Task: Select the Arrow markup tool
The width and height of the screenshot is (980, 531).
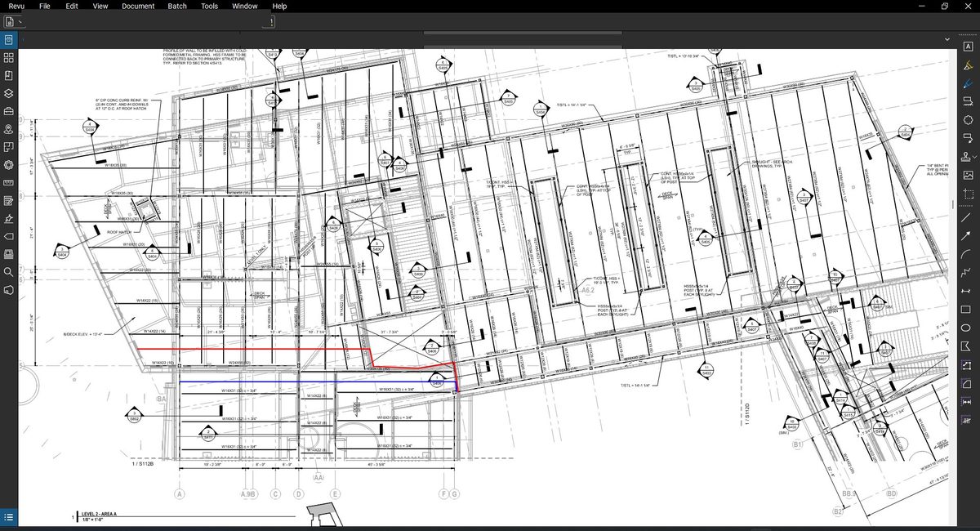Action: click(x=968, y=236)
